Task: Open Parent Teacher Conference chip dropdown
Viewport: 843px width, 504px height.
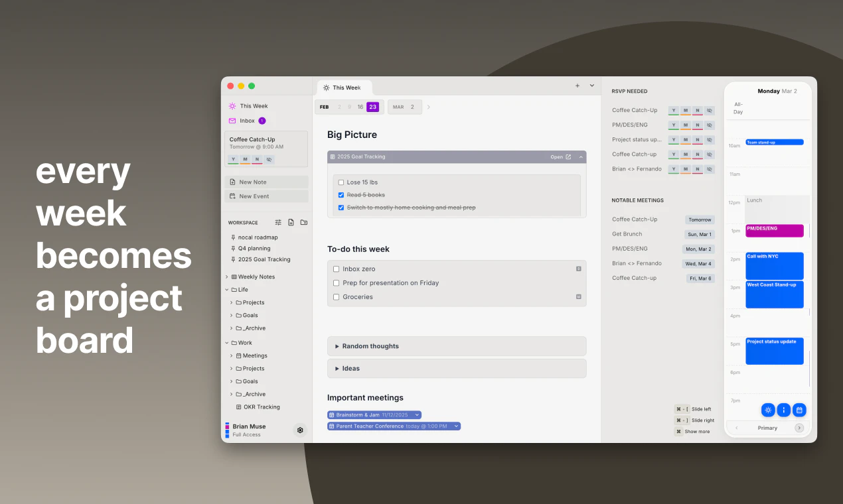Action: click(456, 426)
